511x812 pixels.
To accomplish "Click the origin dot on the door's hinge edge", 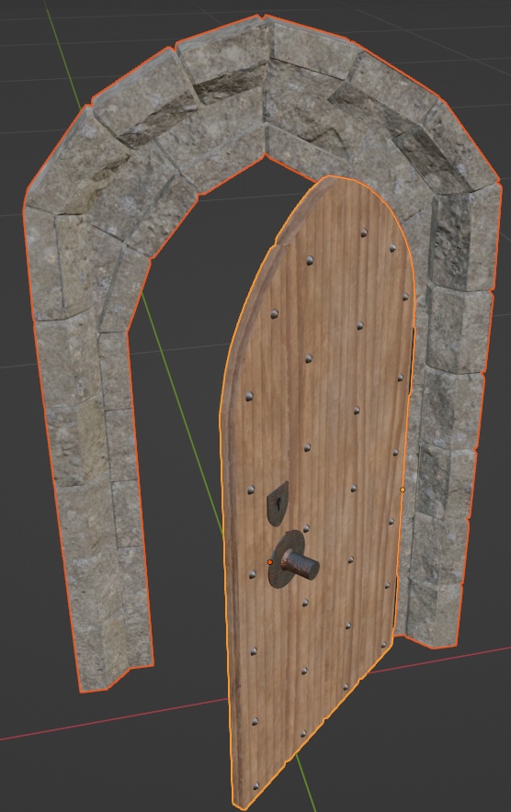I will 403,490.
